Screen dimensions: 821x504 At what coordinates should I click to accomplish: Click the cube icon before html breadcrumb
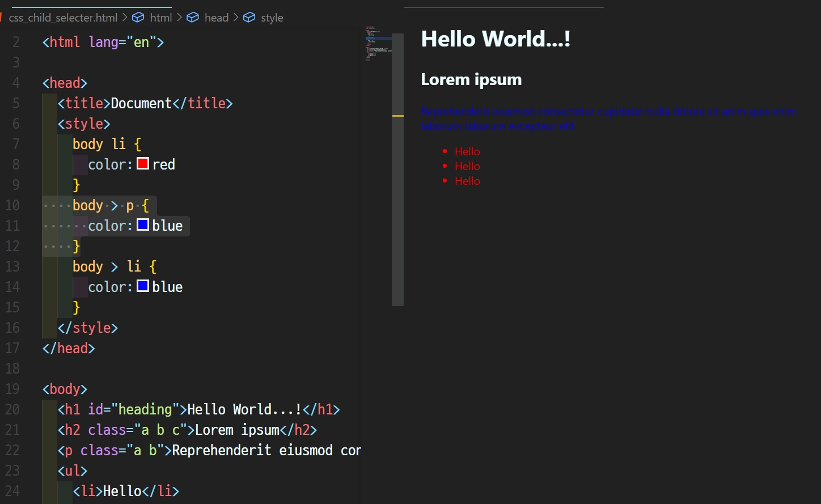click(138, 18)
